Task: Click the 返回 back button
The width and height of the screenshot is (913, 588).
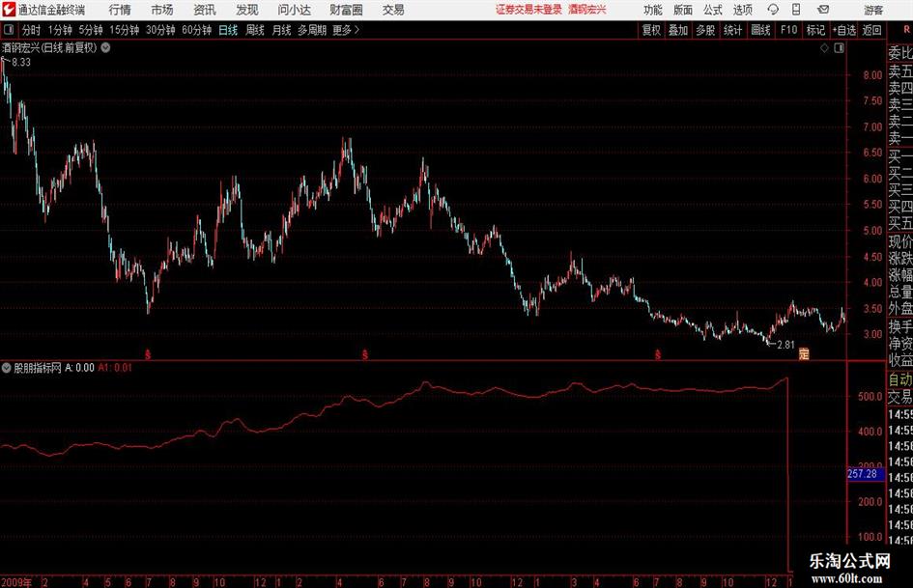Action: [871, 30]
